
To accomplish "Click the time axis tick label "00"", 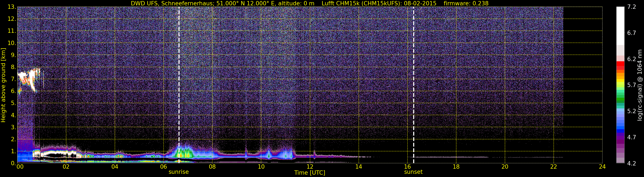I will tap(20, 167).
